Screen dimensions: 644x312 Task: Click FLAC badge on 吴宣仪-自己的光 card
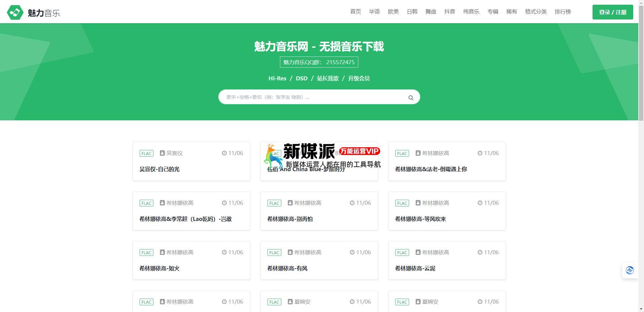pyautogui.click(x=146, y=153)
